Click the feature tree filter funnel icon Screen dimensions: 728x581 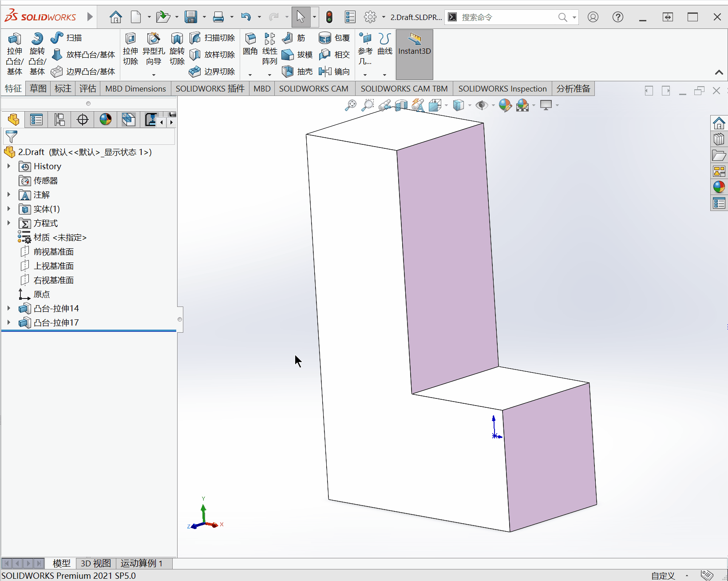tap(11, 137)
